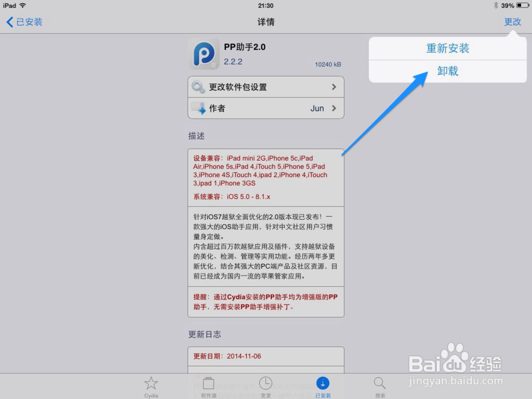Go back to 已安装 list
Screen dimensions: 532x399
pos(24,22)
